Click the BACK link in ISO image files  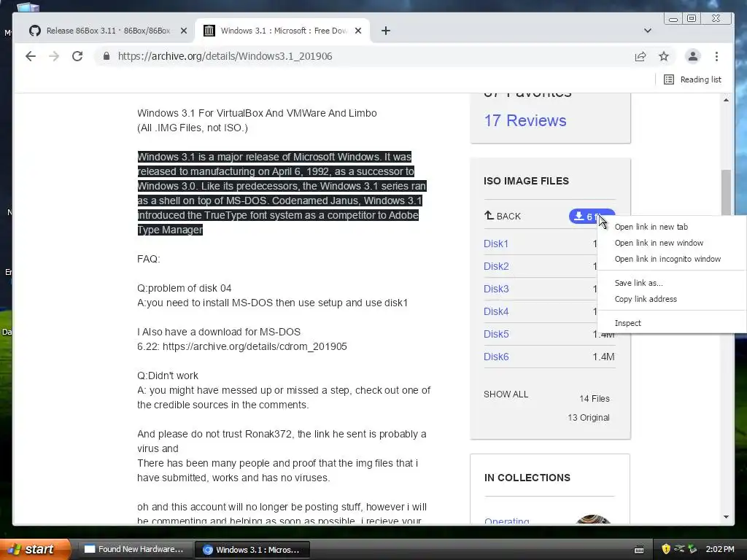point(503,216)
